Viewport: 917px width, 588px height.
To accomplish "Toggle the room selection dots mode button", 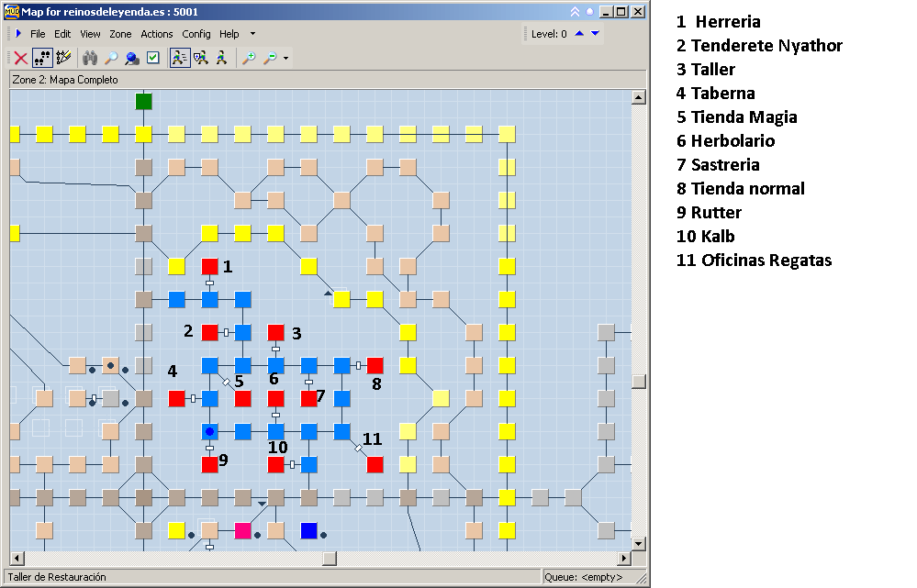I will coord(42,58).
